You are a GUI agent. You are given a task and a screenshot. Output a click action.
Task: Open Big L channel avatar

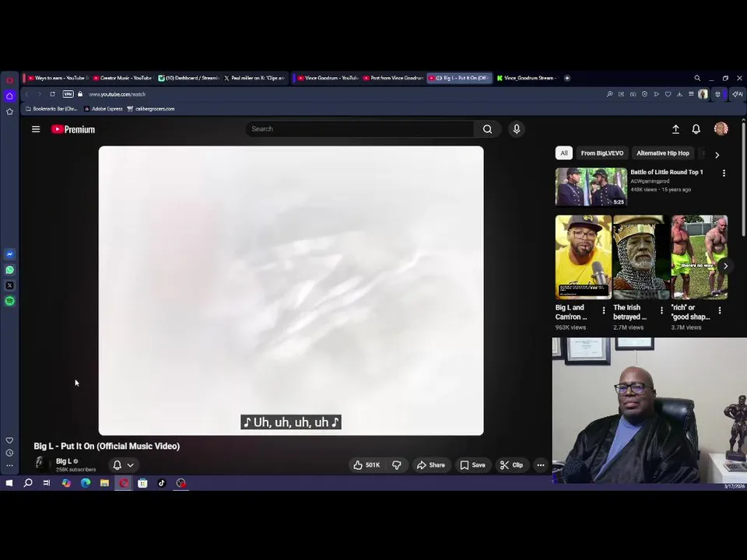click(41, 464)
